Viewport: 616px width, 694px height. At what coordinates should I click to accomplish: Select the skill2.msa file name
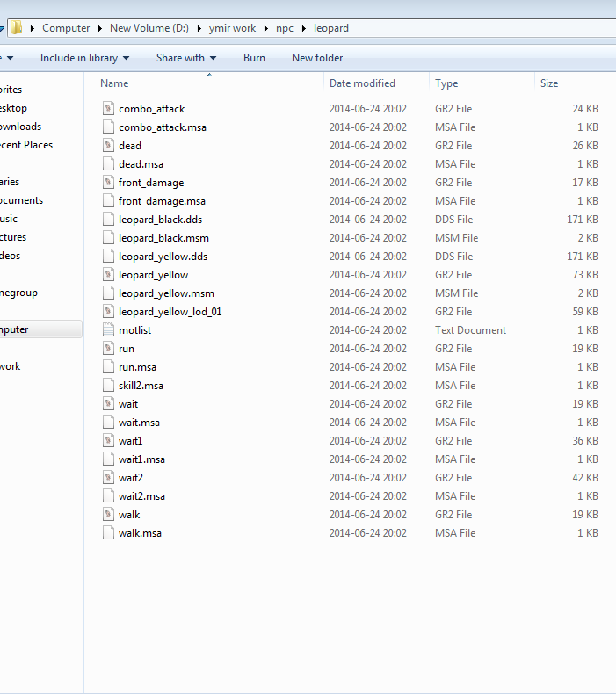141,386
